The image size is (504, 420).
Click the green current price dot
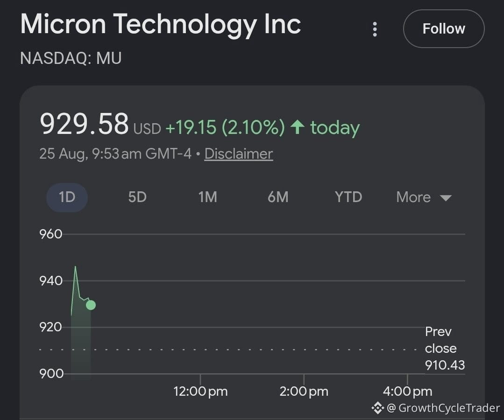tap(91, 305)
